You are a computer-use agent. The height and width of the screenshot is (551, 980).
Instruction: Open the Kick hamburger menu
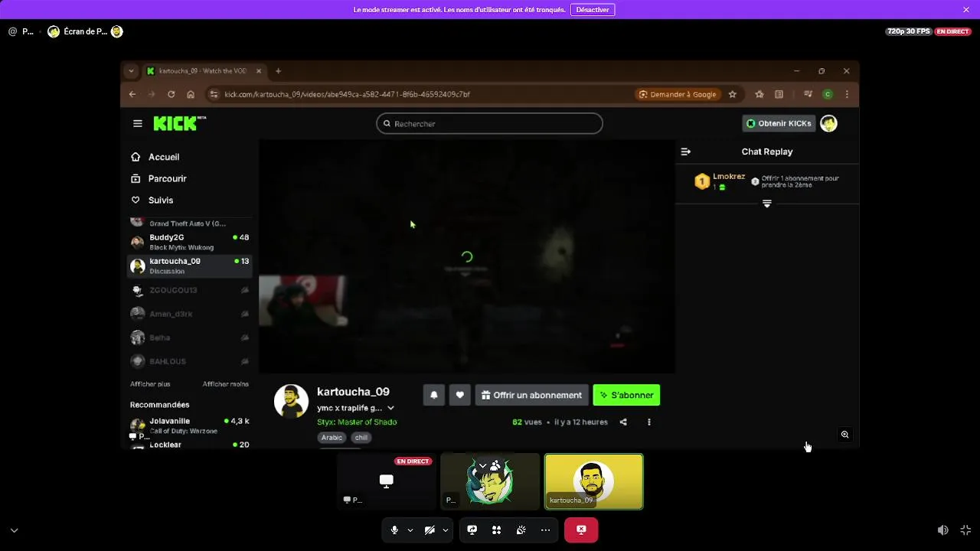138,123
